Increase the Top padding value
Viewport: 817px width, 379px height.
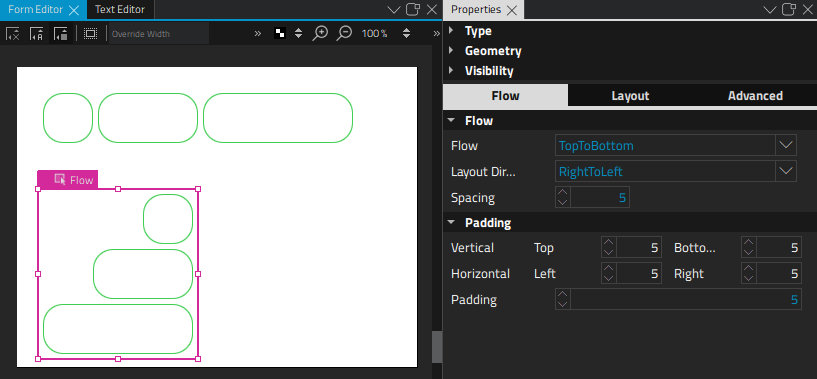(x=609, y=242)
